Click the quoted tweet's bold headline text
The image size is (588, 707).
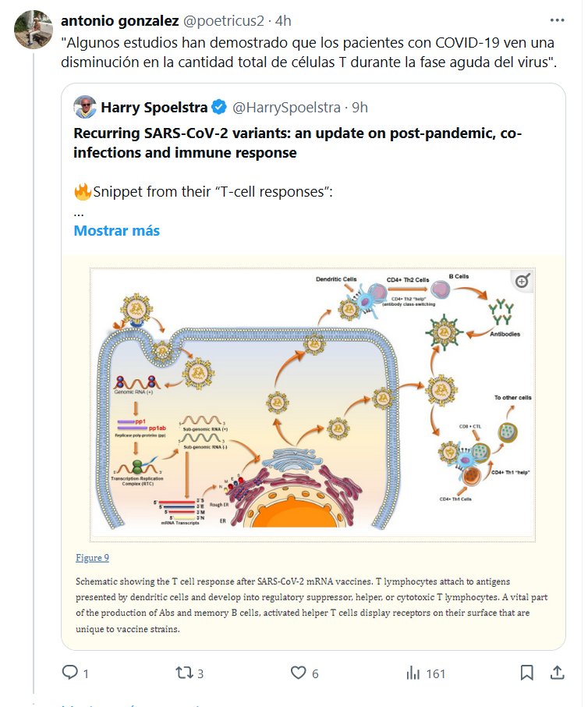tap(297, 144)
